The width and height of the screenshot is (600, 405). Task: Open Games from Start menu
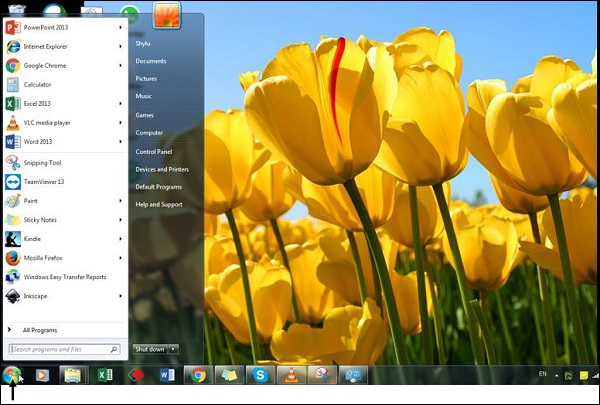tap(145, 115)
